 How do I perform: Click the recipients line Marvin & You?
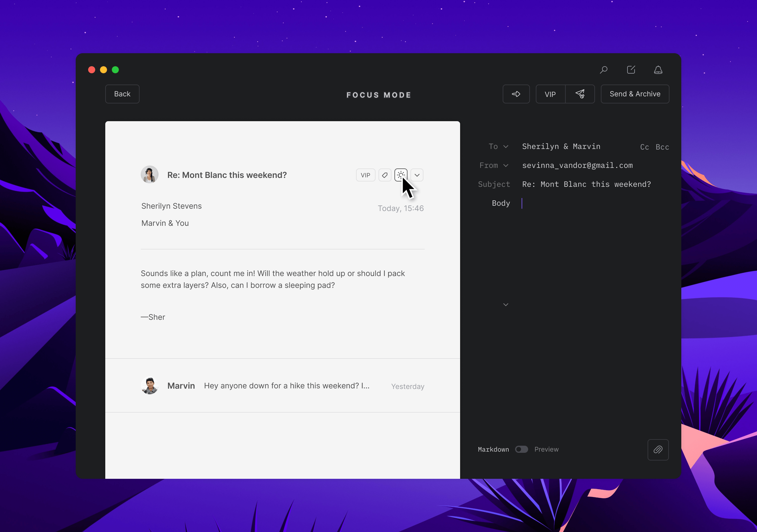(165, 223)
